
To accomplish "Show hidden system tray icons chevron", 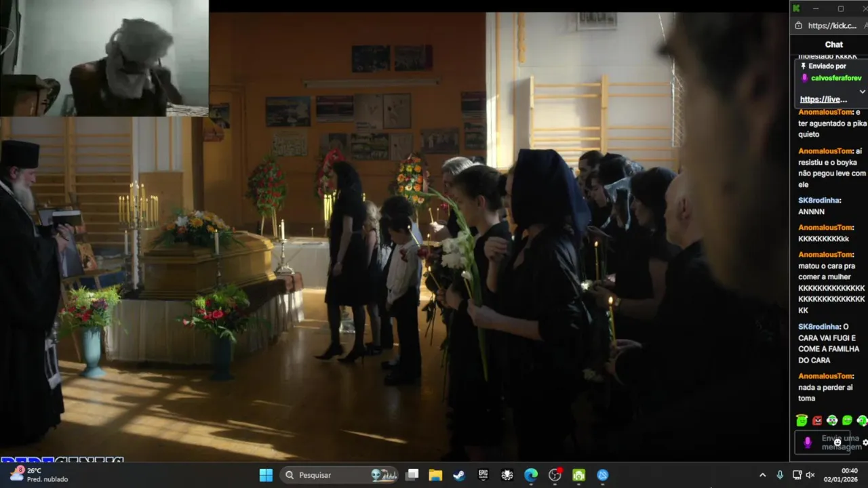I will pos(762,475).
